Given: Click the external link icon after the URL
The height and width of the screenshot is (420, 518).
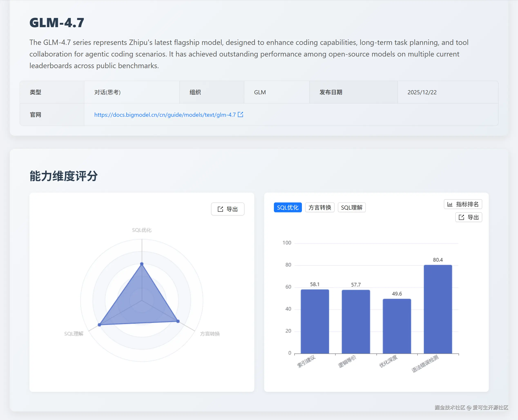Looking at the screenshot, I should click(240, 114).
